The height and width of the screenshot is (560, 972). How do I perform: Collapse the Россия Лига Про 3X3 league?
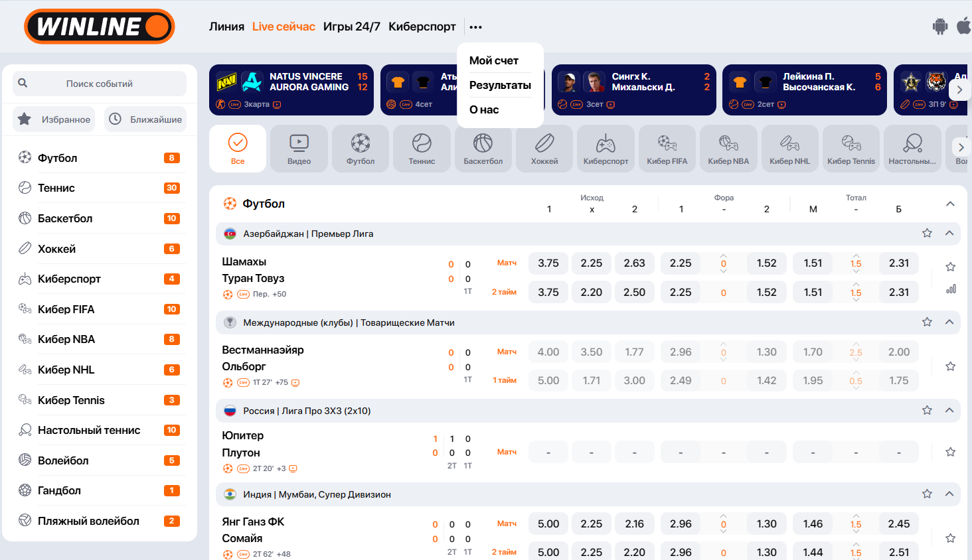pos(949,411)
